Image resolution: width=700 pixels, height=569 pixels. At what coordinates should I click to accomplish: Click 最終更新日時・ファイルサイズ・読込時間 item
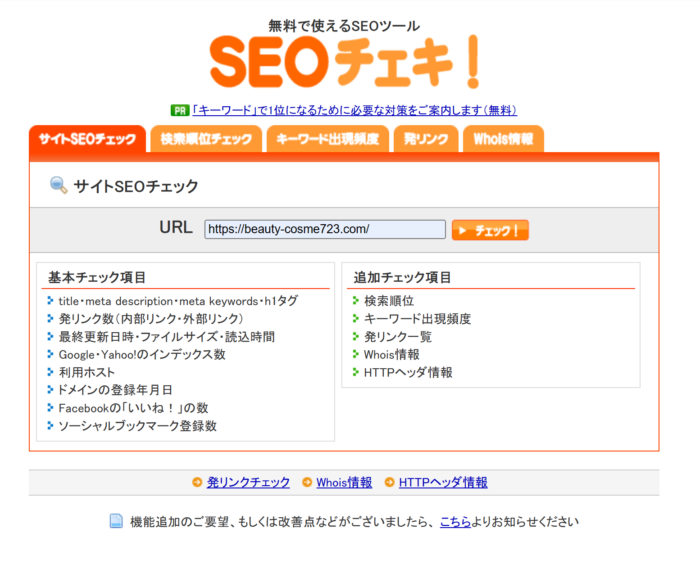(x=167, y=336)
